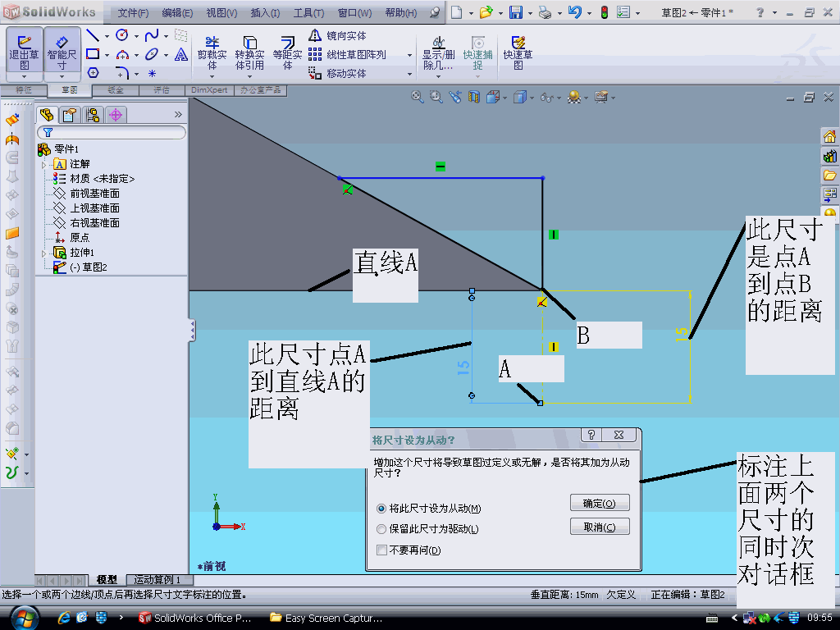Click the Rebuild traffic light icon

[x=605, y=12]
